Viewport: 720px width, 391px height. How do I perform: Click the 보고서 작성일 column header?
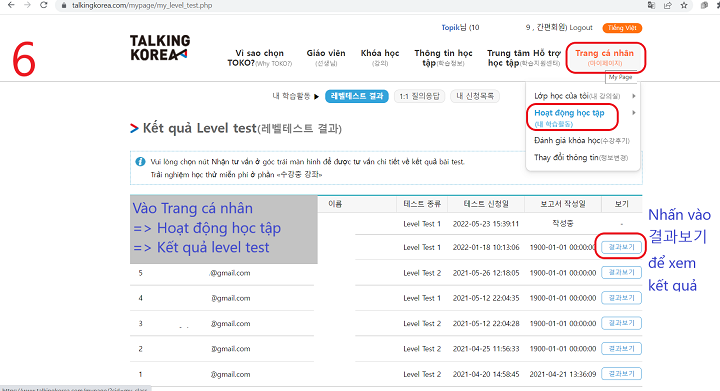pyautogui.click(x=562, y=204)
